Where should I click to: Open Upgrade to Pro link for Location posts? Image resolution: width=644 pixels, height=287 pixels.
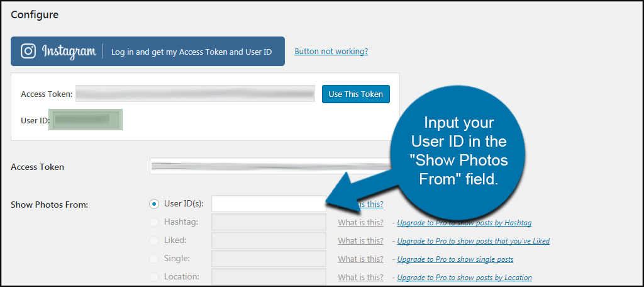coord(464,278)
